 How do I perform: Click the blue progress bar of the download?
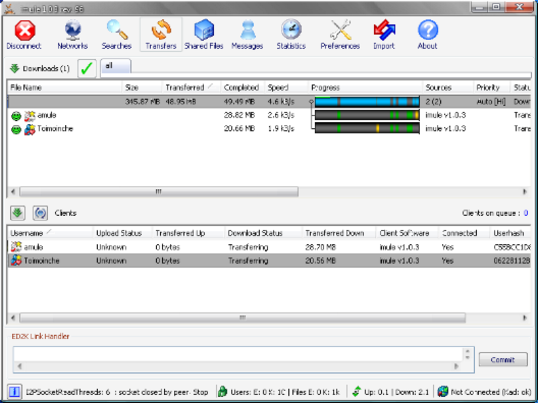[367, 102]
